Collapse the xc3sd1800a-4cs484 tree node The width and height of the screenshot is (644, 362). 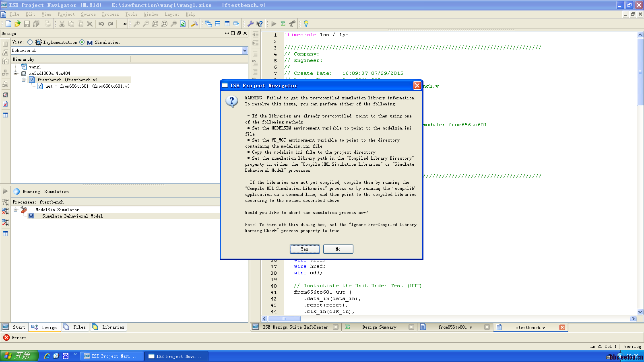16,73
